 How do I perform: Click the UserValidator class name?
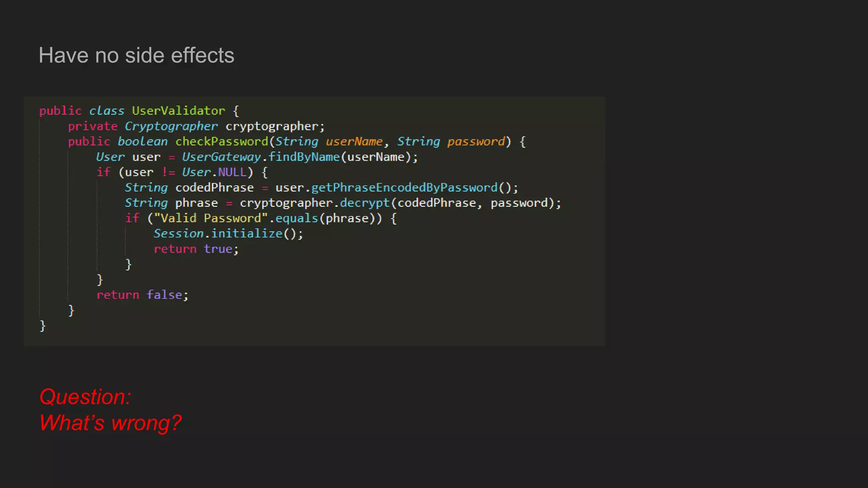click(x=178, y=111)
